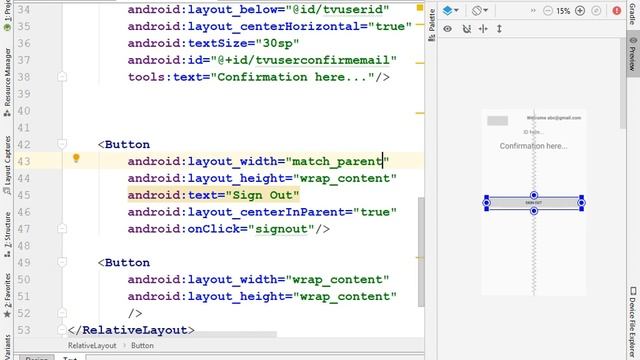
Task: Click line number 48 in the gutter
Action: [24, 245]
